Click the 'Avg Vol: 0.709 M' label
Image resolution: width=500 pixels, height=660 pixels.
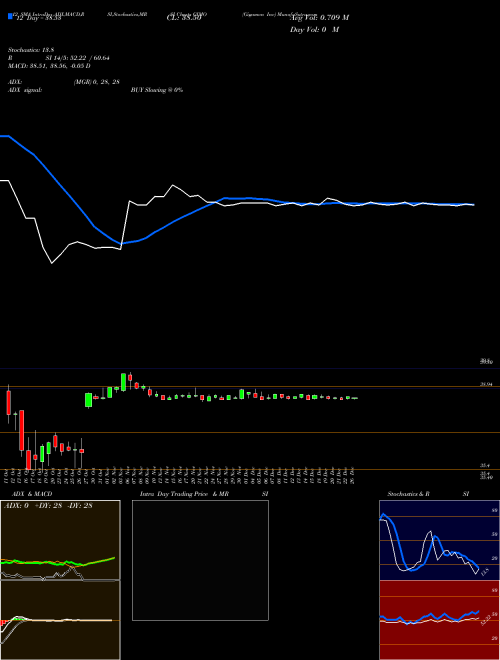[319, 18]
